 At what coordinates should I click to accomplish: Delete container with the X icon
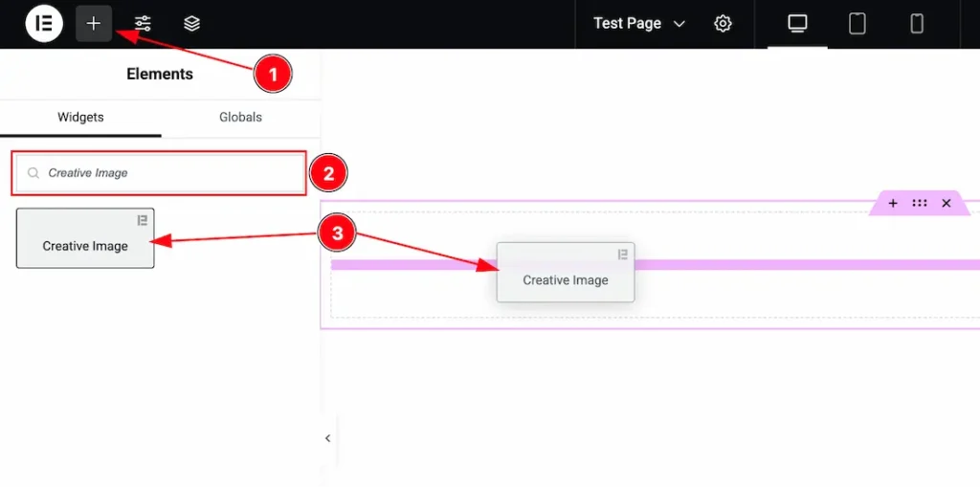tap(946, 204)
